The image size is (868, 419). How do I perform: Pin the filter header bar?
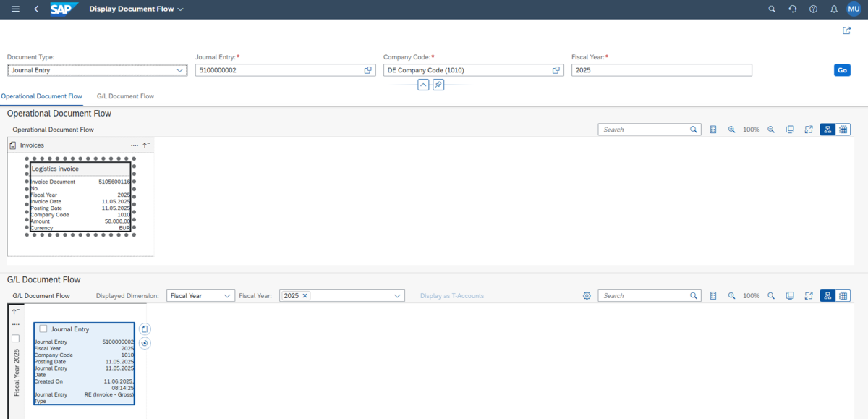point(438,85)
